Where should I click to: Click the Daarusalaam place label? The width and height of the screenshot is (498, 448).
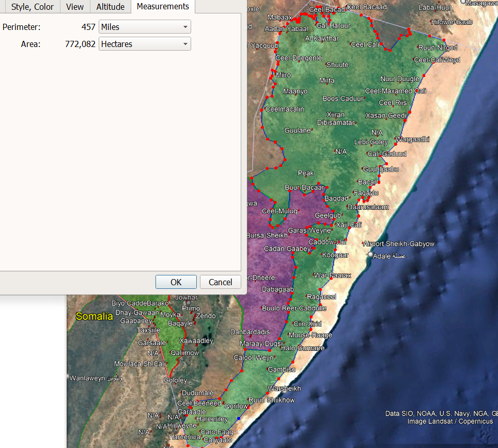368,207
